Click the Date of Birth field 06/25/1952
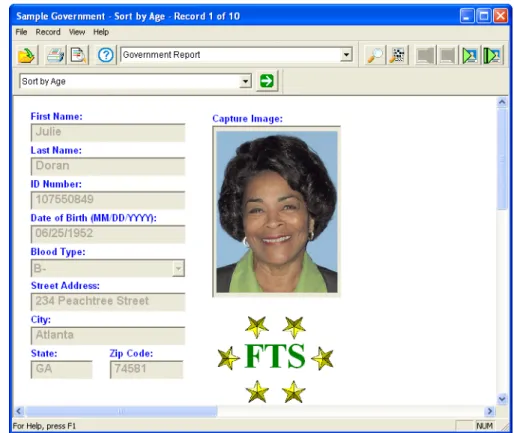This screenshot has height=433, width=514. [x=108, y=234]
